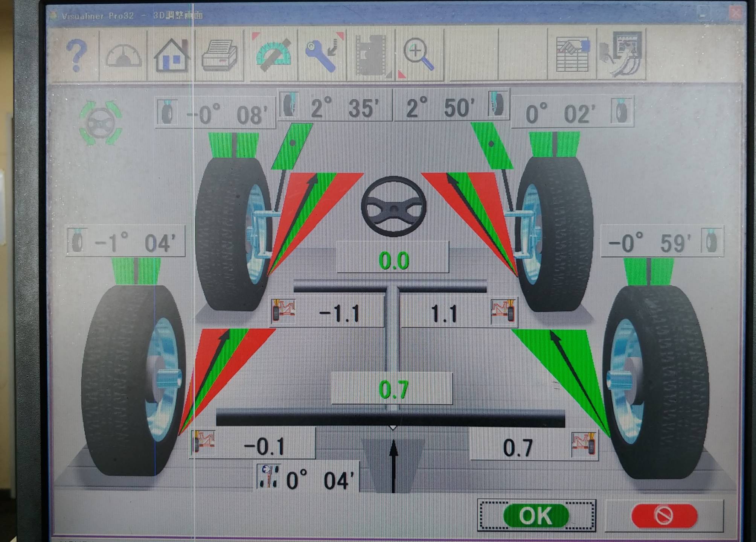Select the rear left camber -1° 04' box
Image resolution: width=756 pixels, height=542 pixels.
(x=126, y=242)
